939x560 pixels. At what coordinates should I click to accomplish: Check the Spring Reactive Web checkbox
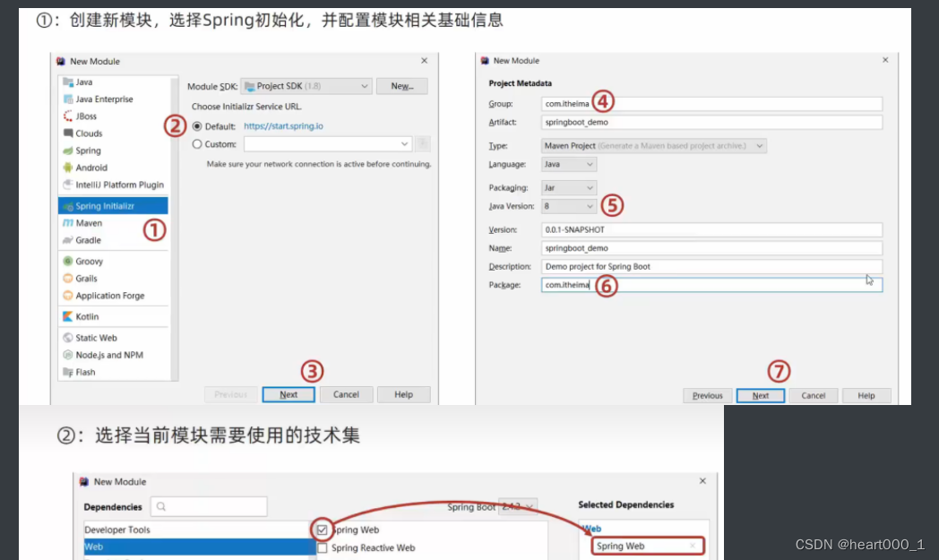click(323, 548)
